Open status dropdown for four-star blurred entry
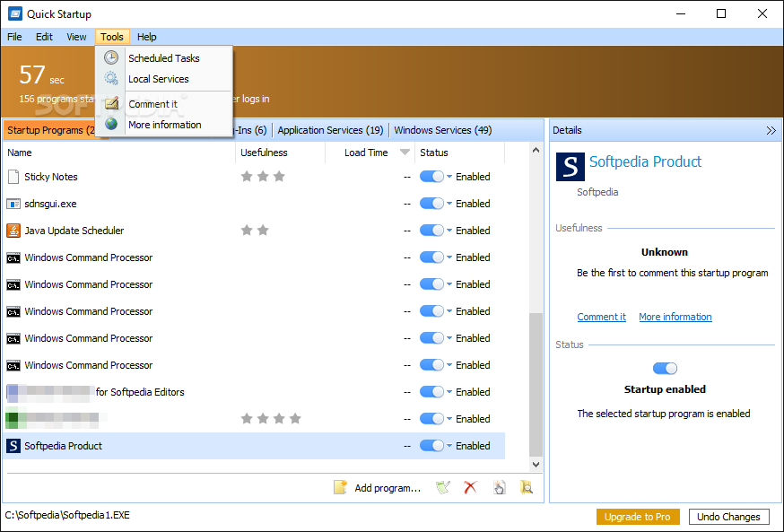This screenshot has height=532, width=784. tap(449, 419)
